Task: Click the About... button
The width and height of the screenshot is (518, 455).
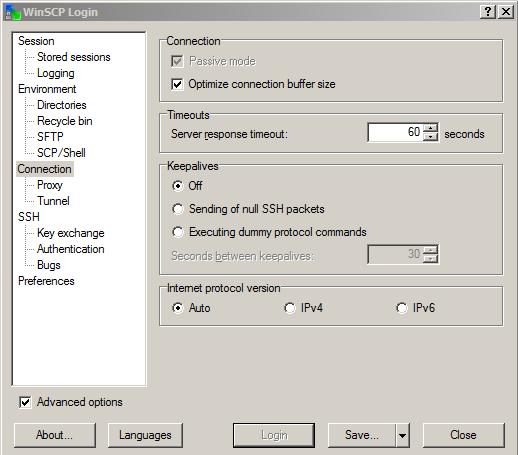Action: pyautogui.click(x=55, y=435)
